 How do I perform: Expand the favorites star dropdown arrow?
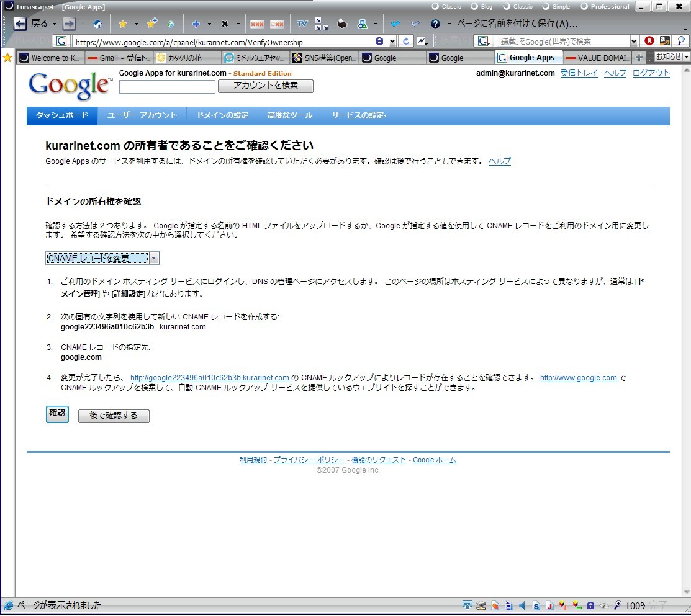[136, 24]
